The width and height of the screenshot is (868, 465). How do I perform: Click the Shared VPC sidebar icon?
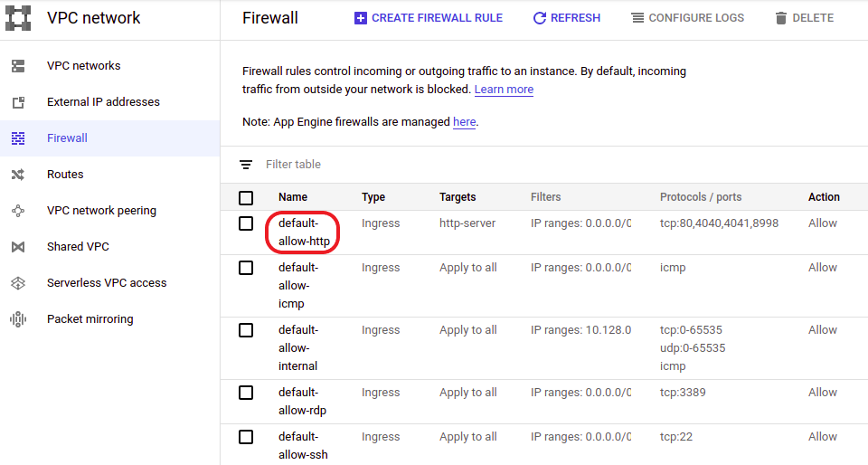click(x=18, y=247)
